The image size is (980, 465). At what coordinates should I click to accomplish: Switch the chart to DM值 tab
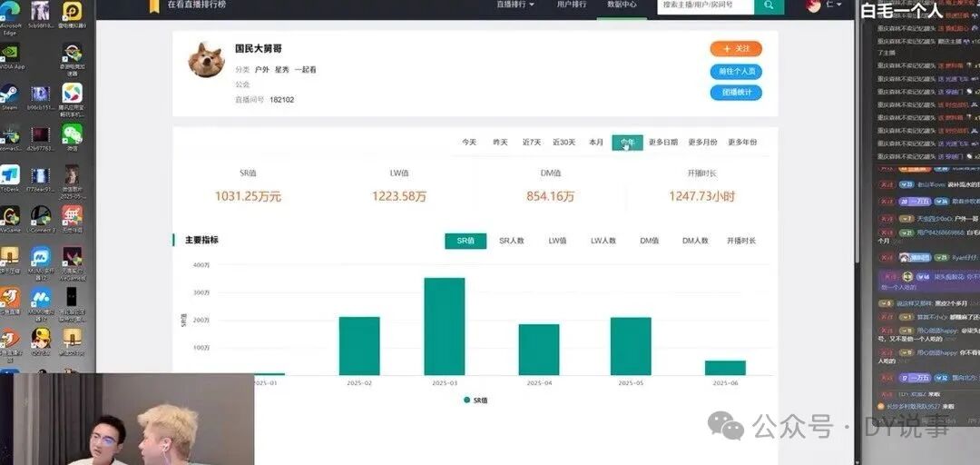click(650, 241)
